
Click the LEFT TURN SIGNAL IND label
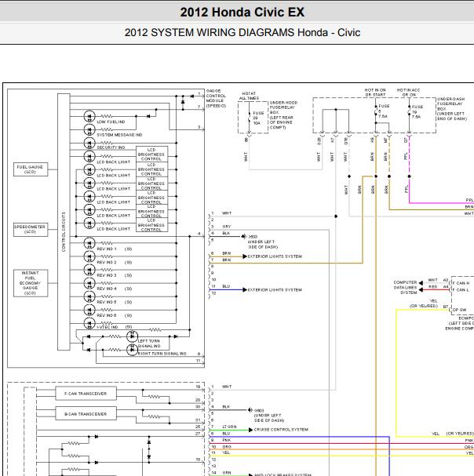coord(149,343)
